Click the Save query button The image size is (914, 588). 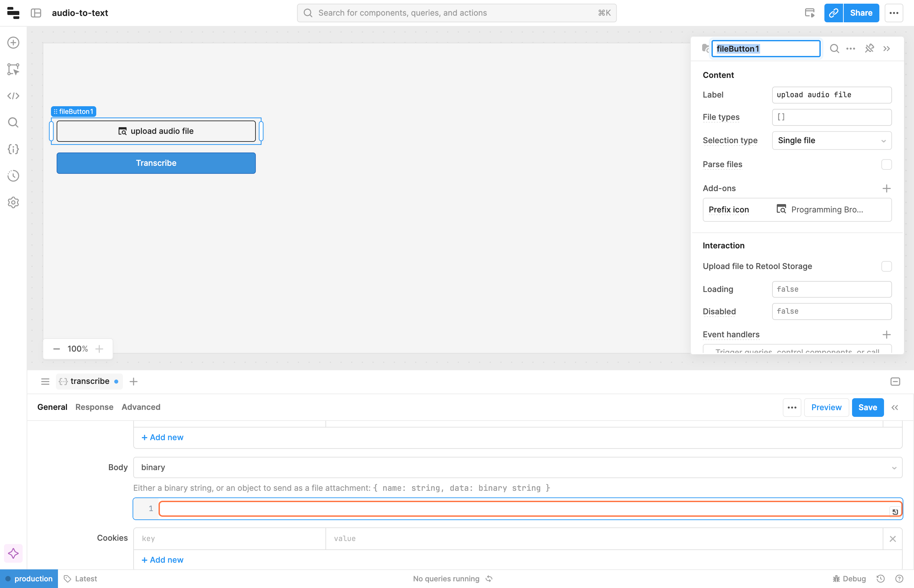pyautogui.click(x=867, y=408)
